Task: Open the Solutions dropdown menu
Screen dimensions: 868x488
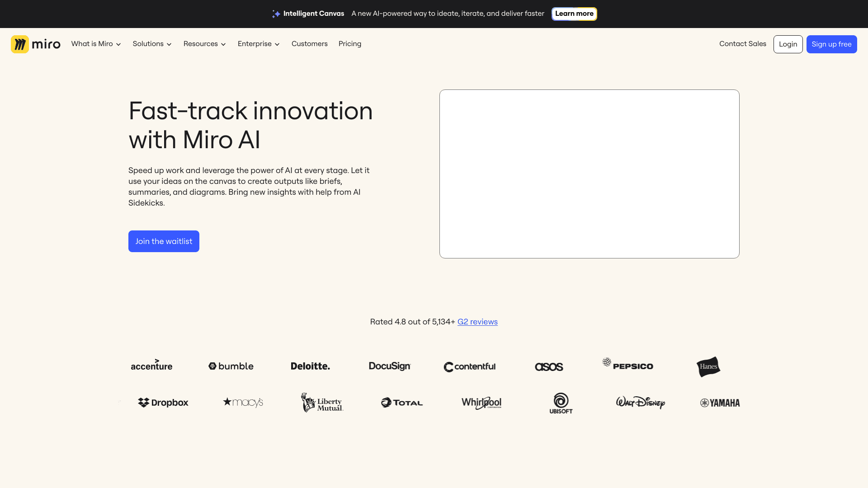Action: [152, 44]
